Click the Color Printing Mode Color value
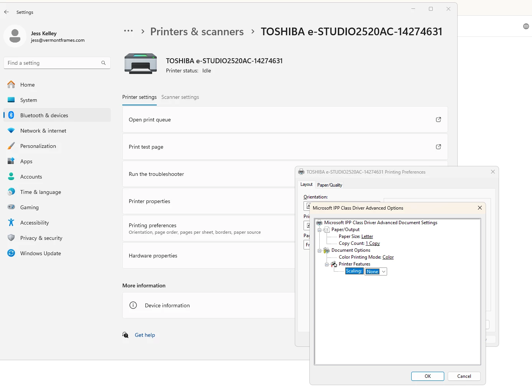 coord(388,257)
